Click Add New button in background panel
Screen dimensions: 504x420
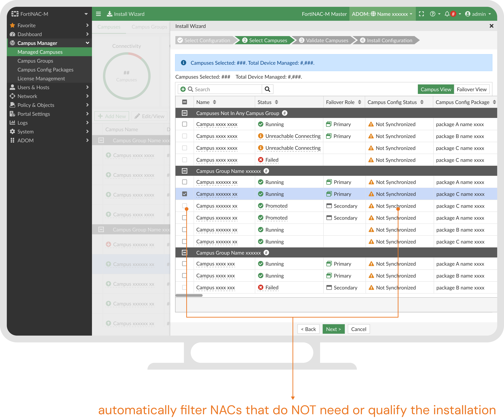click(112, 116)
